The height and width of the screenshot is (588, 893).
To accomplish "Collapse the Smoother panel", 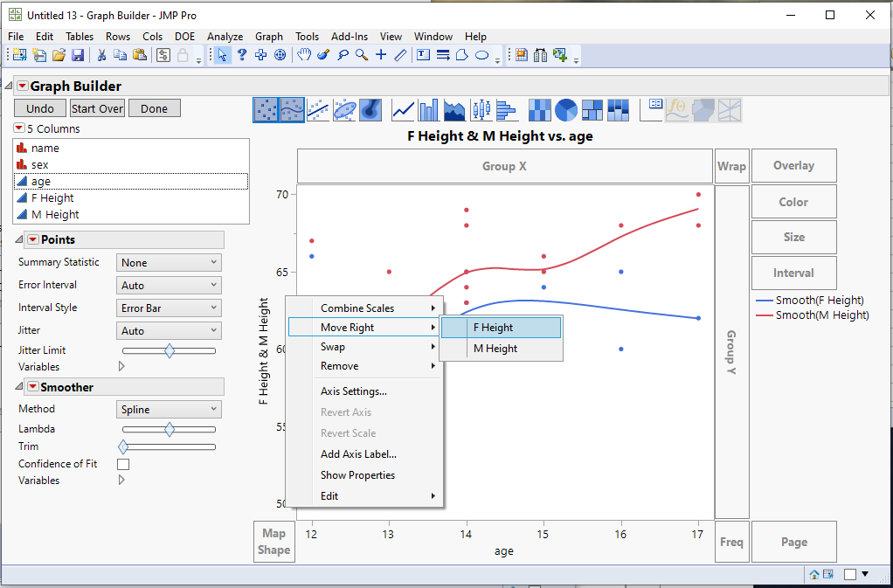I will click(18, 385).
